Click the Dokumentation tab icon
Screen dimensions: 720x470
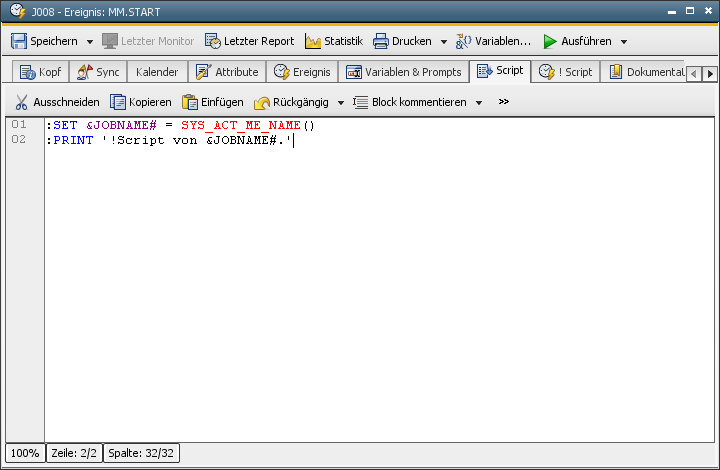(616, 72)
